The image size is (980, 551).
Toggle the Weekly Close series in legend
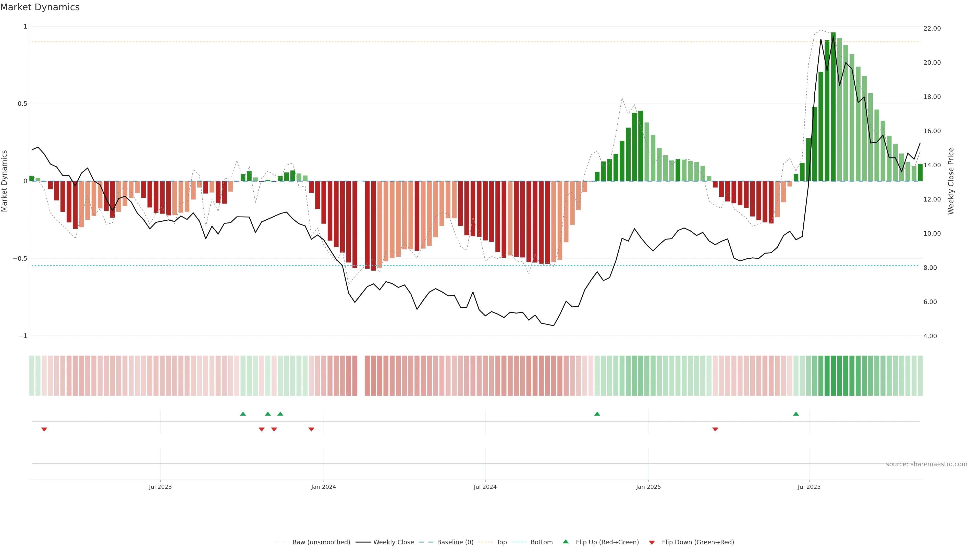coord(393,542)
